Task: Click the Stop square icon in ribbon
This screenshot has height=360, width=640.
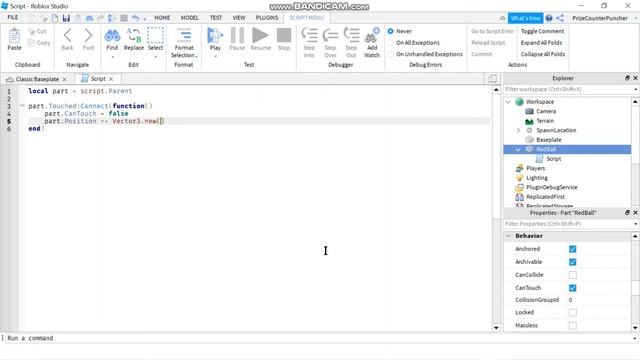Action: 284,35
